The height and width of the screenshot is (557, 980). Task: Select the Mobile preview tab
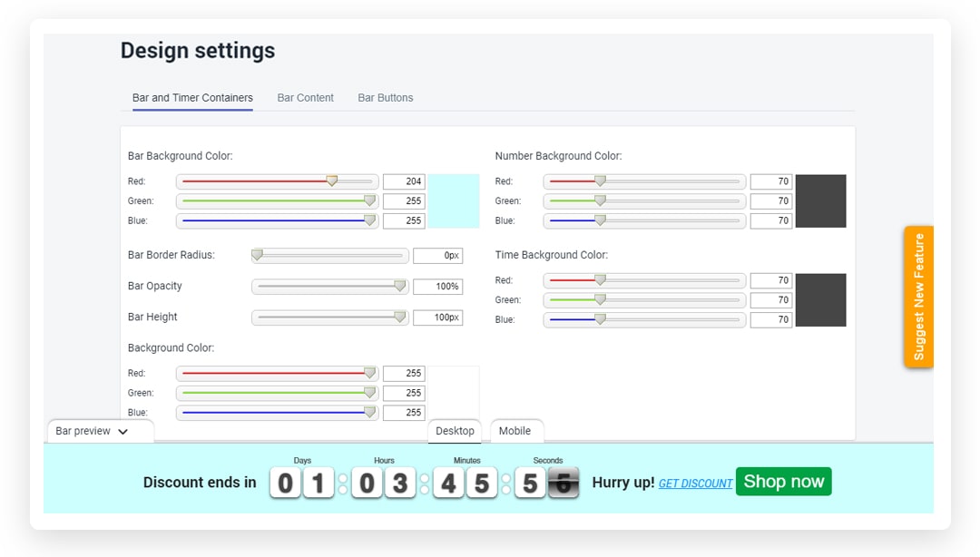pyautogui.click(x=515, y=431)
